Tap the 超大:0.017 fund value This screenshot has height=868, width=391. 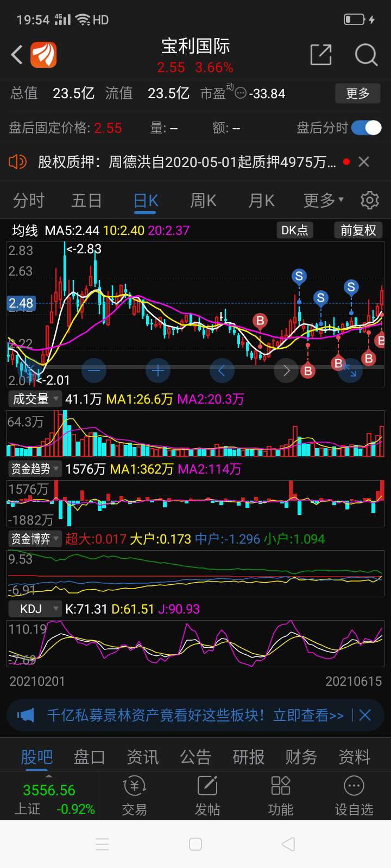pos(96,539)
